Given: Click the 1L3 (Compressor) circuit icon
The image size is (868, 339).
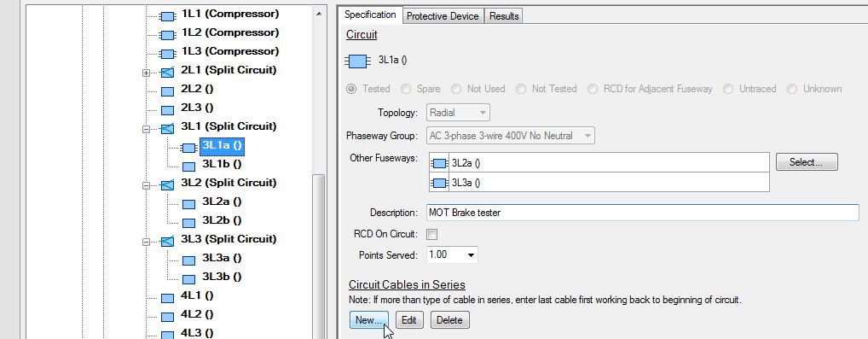Looking at the screenshot, I should 168,55.
